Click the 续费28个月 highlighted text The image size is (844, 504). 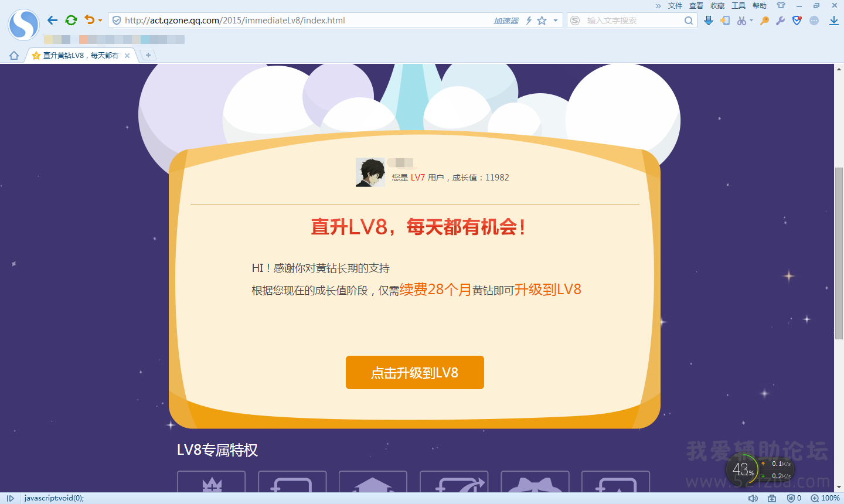tap(435, 290)
